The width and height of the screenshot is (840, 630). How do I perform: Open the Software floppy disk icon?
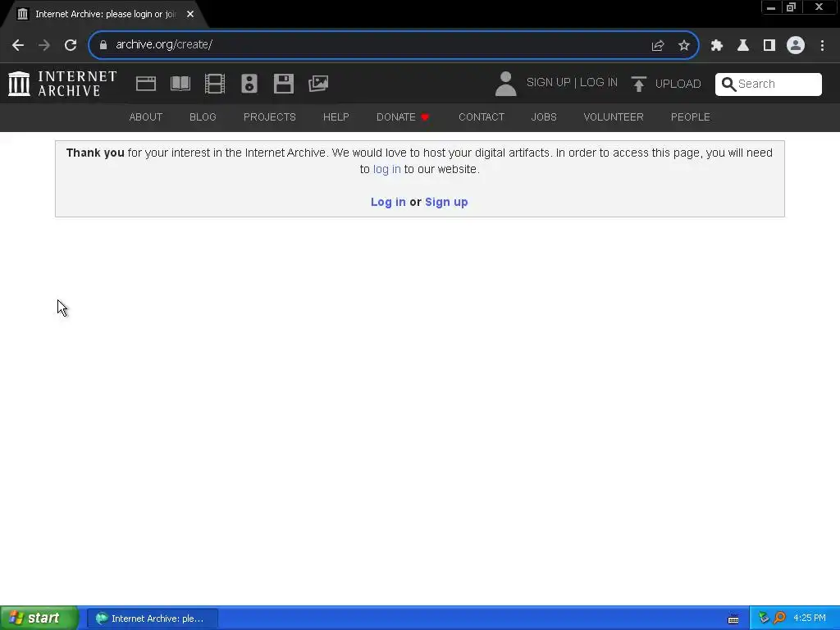tap(283, 84)
